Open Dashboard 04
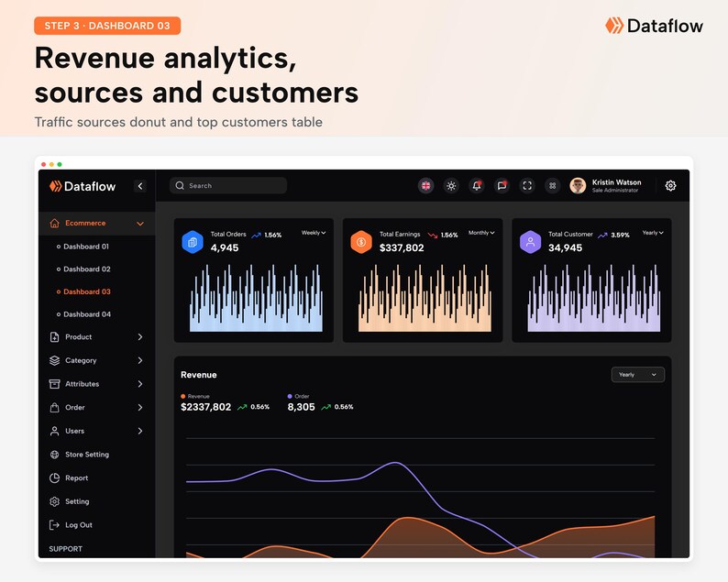The width and height of the screenshot is (728, 582). (x=87, y=314)
